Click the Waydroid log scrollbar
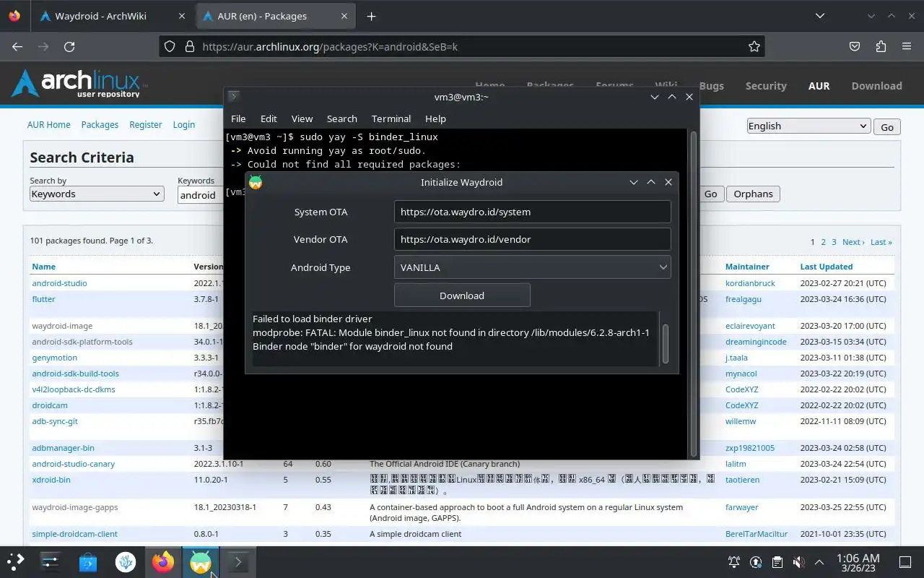 tap(665, 343)
